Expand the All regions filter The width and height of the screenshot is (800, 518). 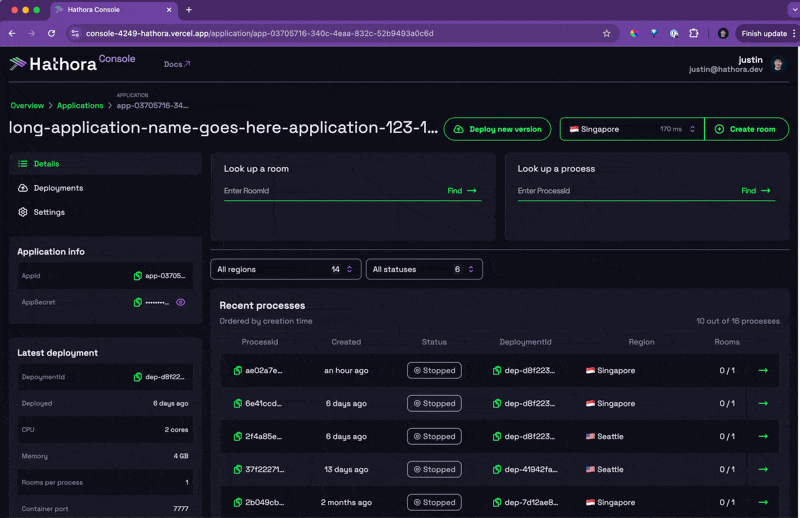286,269
